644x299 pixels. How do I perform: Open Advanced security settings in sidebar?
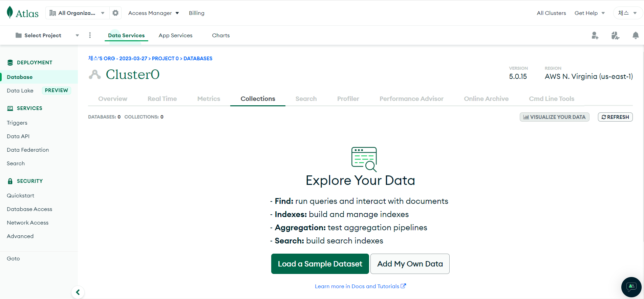coord(20,236)
